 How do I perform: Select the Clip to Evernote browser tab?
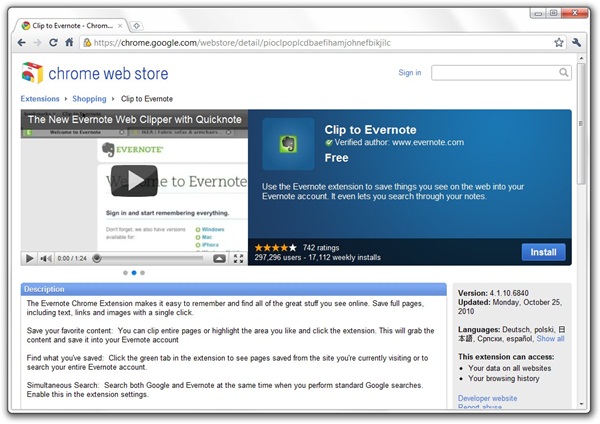(x=71, y=26)
